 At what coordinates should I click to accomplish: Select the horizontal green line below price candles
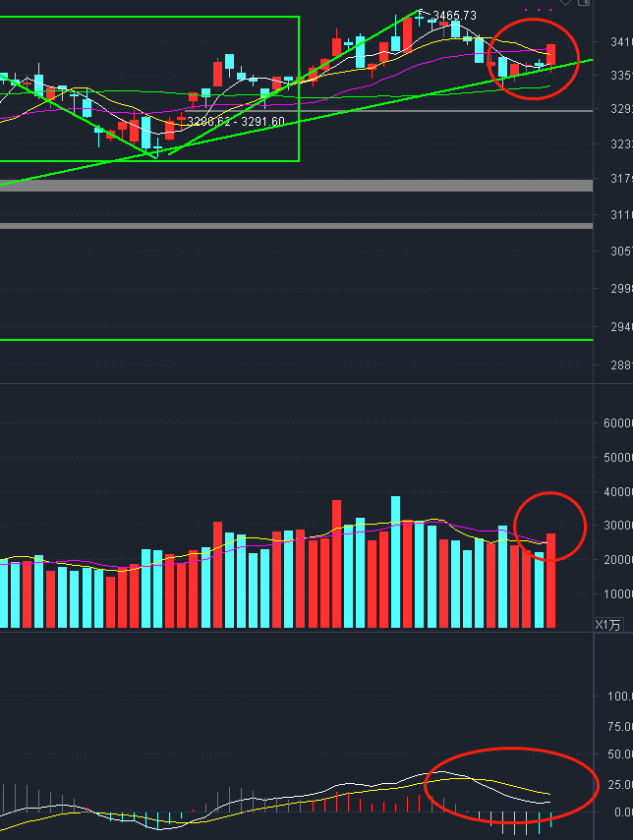[x=297, y=340]
